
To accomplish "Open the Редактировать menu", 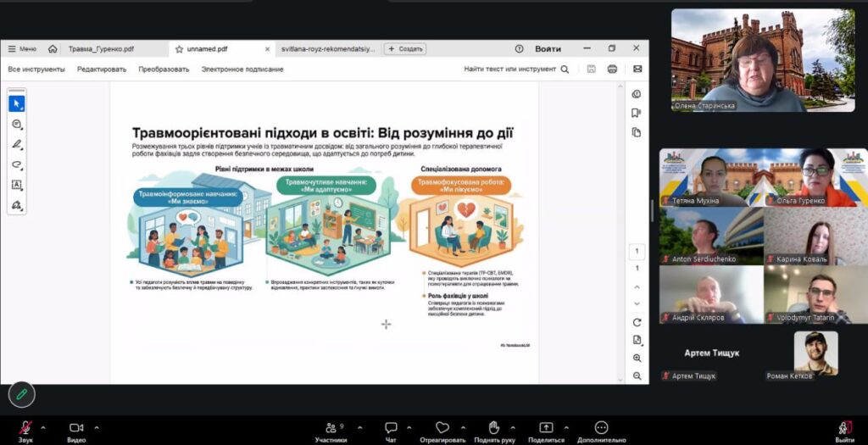I will (102, 70).
